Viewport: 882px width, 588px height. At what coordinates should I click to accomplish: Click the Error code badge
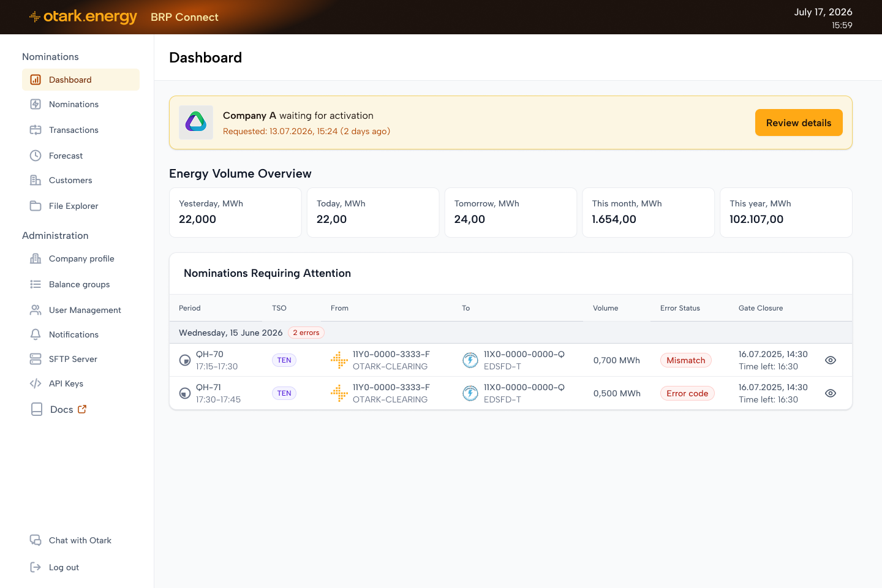click(x=687, y=393)
